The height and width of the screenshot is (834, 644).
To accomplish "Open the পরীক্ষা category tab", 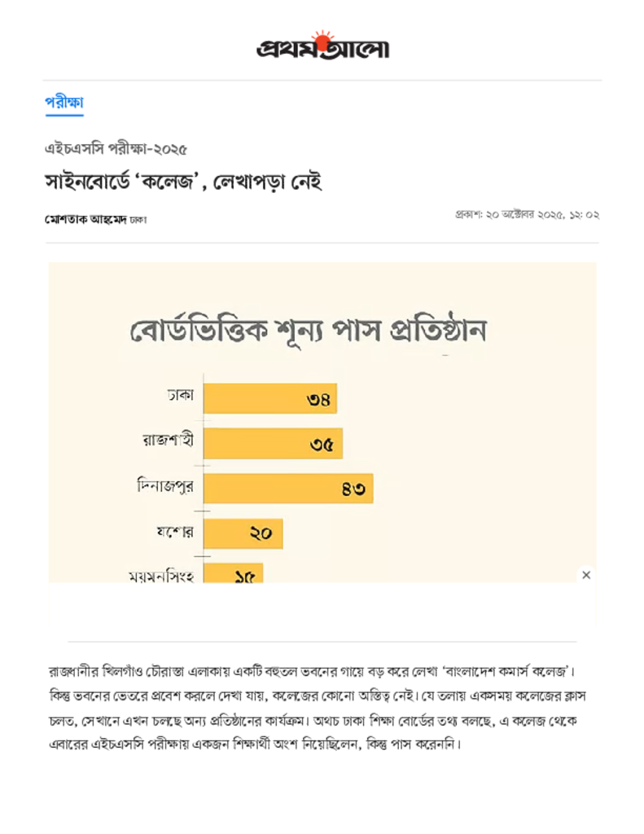I will pyautogui.click(x=64, y=103).
